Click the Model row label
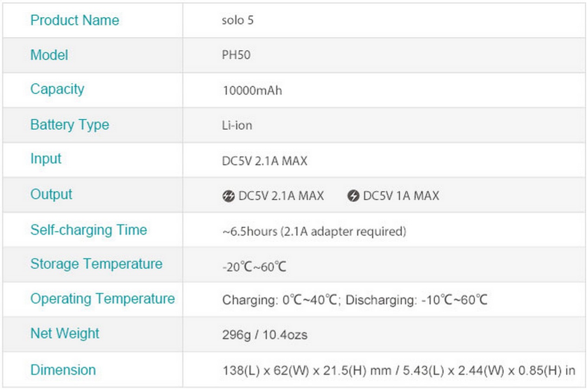 pyautogui.click(x=49, y=55)
